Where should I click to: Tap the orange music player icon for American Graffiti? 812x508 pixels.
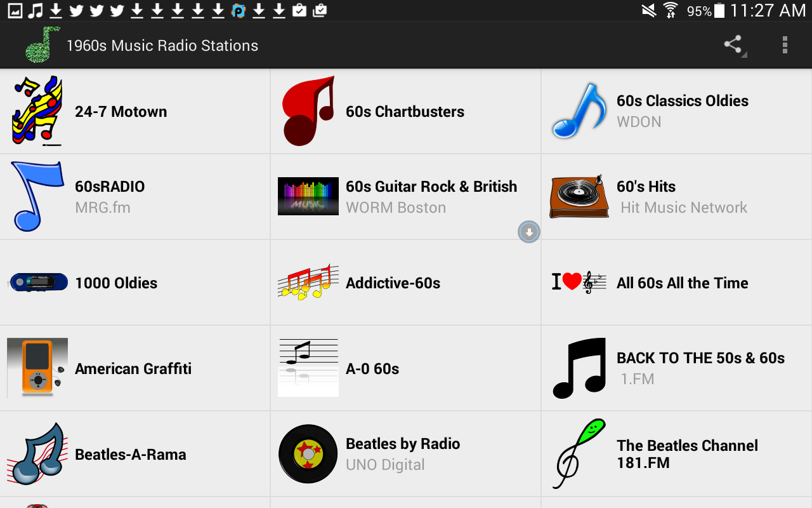(37, 368)
